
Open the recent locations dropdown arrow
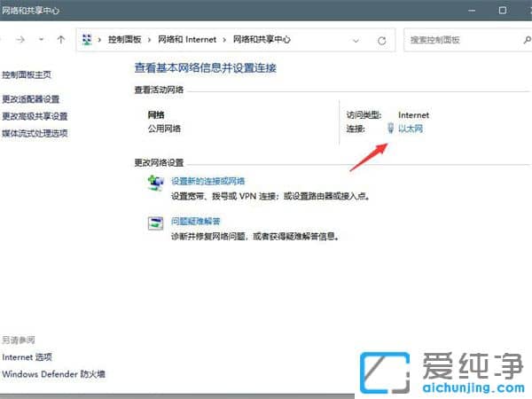click(41, 40)
